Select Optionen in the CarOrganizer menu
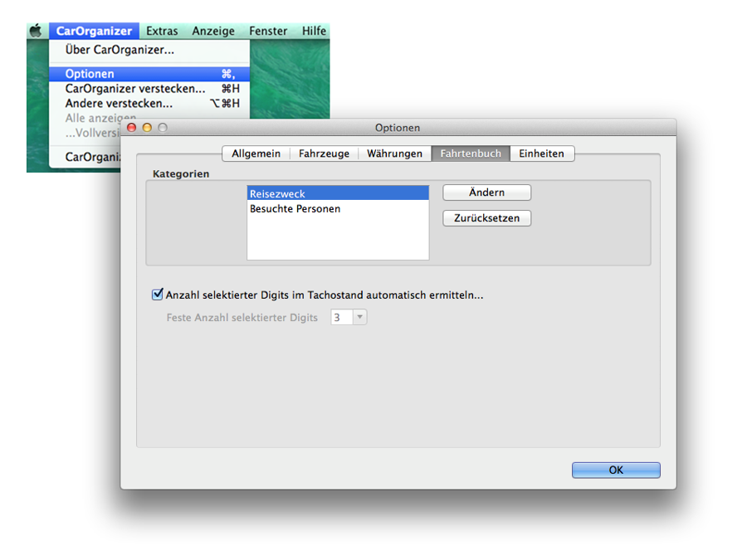 coord(90,74)
